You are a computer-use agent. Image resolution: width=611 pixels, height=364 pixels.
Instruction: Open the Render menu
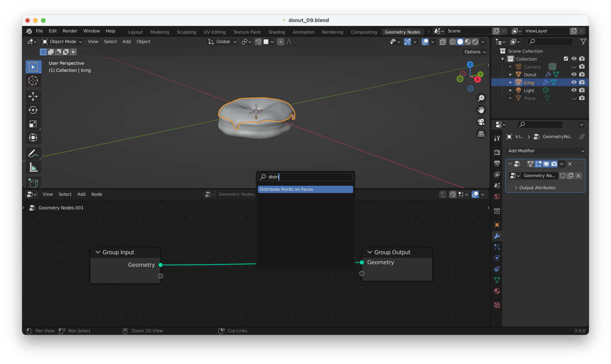(70, 31)
